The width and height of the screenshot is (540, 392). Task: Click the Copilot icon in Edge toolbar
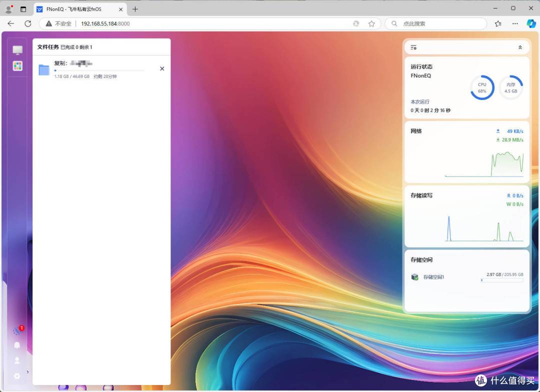click(x=531, y=23)
